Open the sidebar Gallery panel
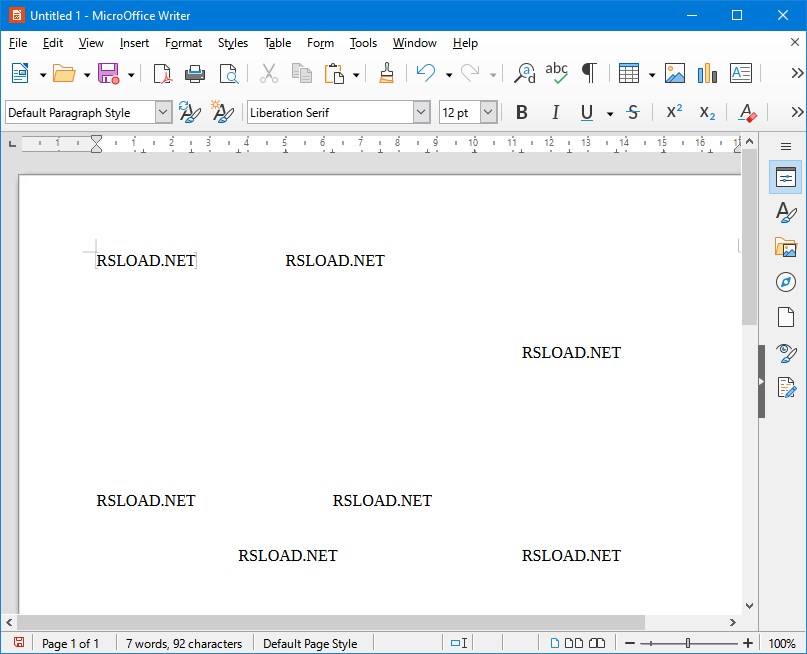The height and width of the screenshot is (654, 807). click(786, 247)
